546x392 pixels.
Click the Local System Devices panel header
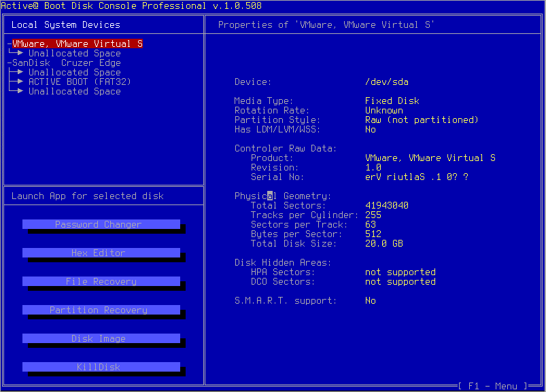[66, 24]
